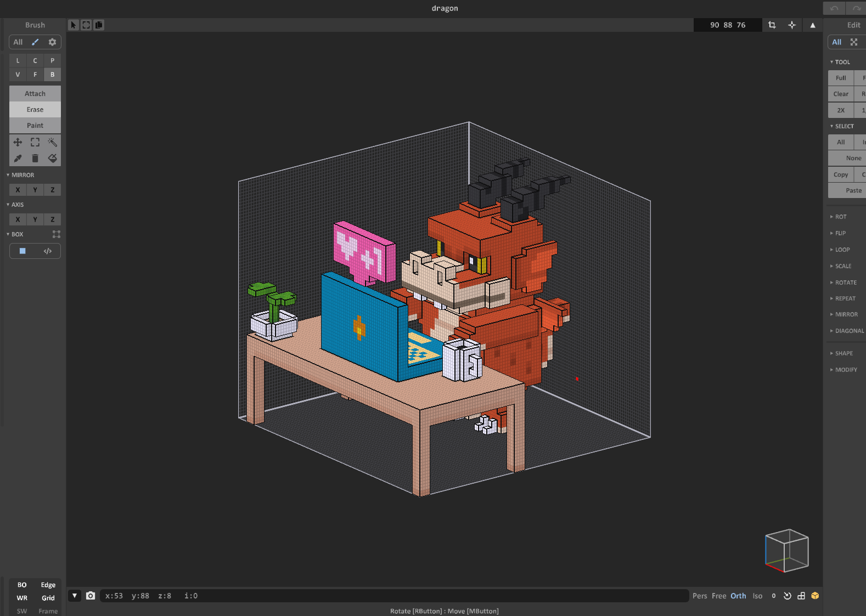Expand the ROTATE section
Screen dimensions: 866x616
pyautogui.click(x=845, y=282)
